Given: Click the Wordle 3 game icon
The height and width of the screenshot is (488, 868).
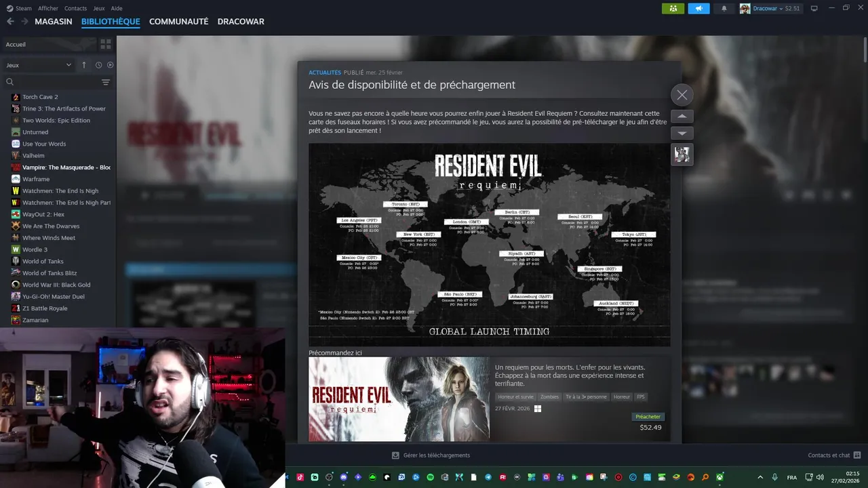Looking at the screenshot, I should pyautogui.click(x=16, y=249).
